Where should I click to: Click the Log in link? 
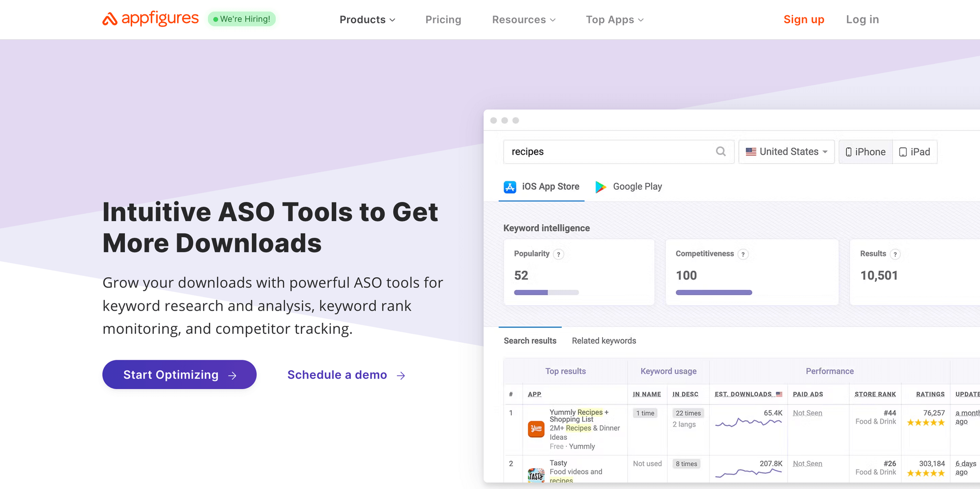[x=863, y=20]
